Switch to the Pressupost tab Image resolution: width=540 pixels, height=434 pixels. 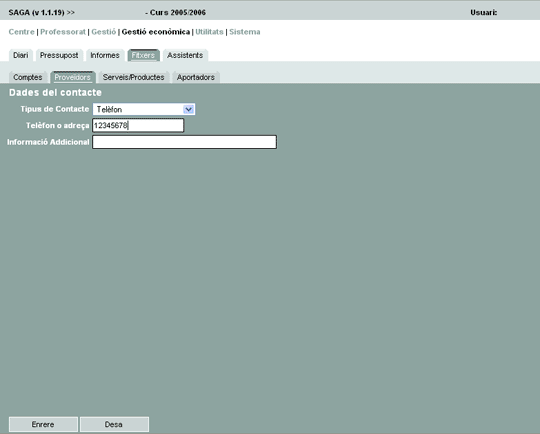(59, 55)
